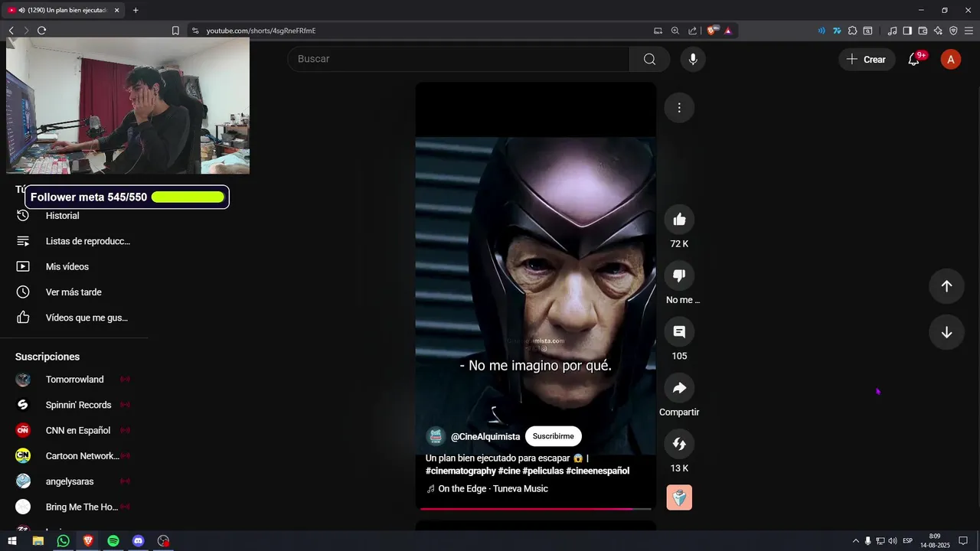The height and width of the screenshot is (551, 980).
Task: Open the Tomorrowland subscription
Action: pos(73,380)
